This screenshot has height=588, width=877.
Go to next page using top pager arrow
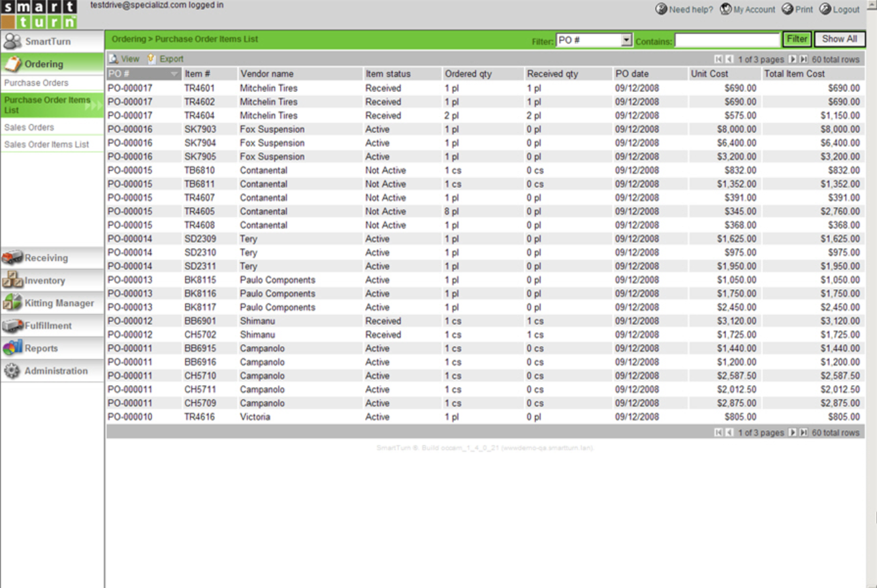coord(792,59)
